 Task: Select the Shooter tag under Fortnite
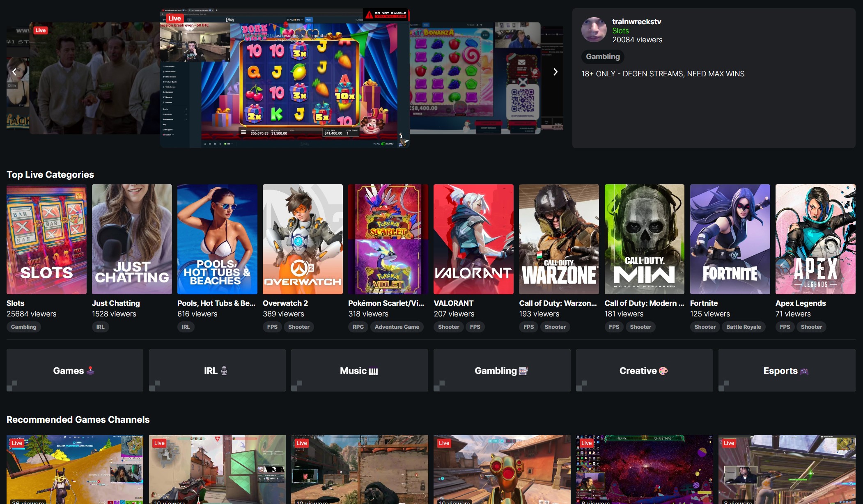point(705,327)
